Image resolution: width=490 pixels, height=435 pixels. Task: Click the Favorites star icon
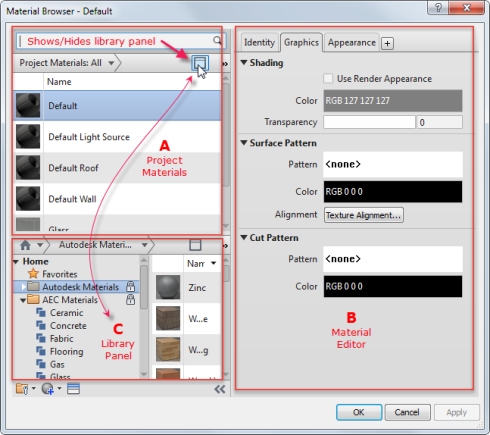click(33, 274)
